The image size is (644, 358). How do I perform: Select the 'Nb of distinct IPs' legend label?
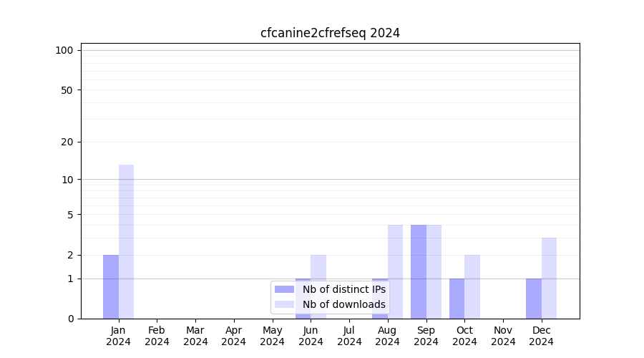[343, 289]
